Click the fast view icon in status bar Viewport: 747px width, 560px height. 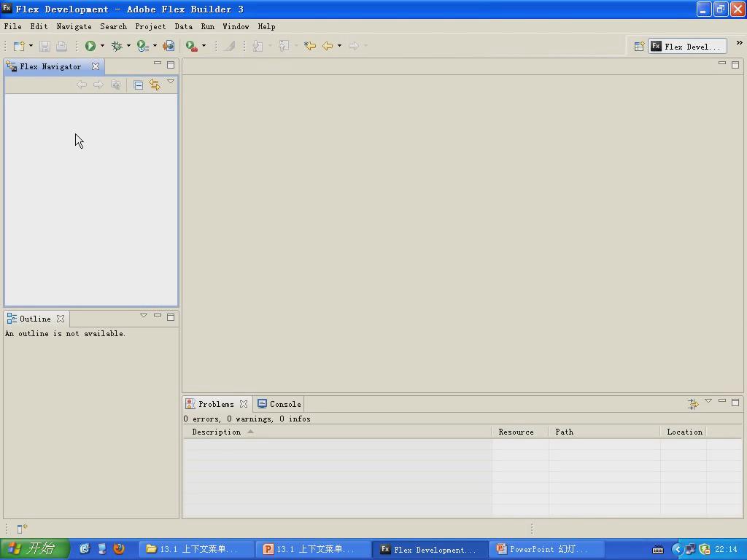click(x=22, y=529)
